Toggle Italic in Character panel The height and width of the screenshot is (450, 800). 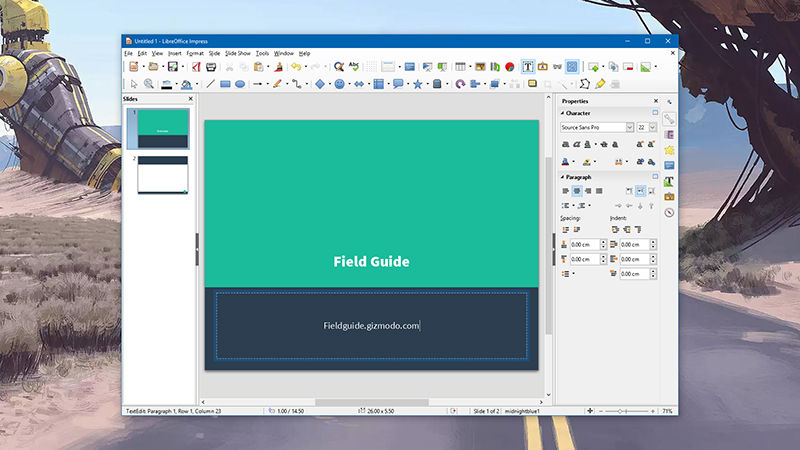577,144
